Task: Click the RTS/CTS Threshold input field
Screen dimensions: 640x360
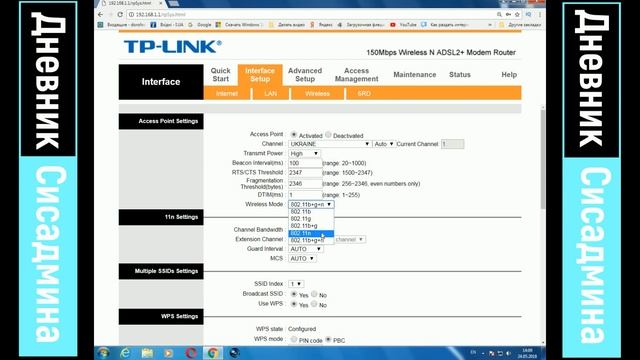Action: pos(305,173)
